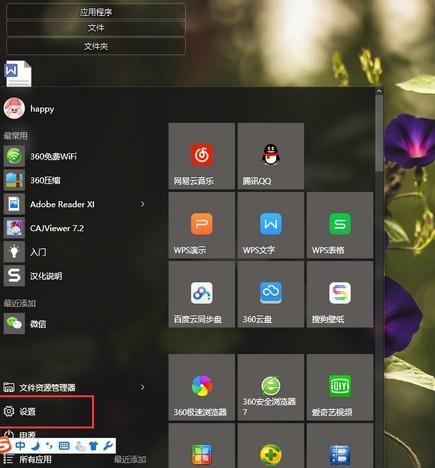The width and height of the screenshot is (435, 468).
Task: Open 360极速浏览器 browser tile
Action: point(202,387)
